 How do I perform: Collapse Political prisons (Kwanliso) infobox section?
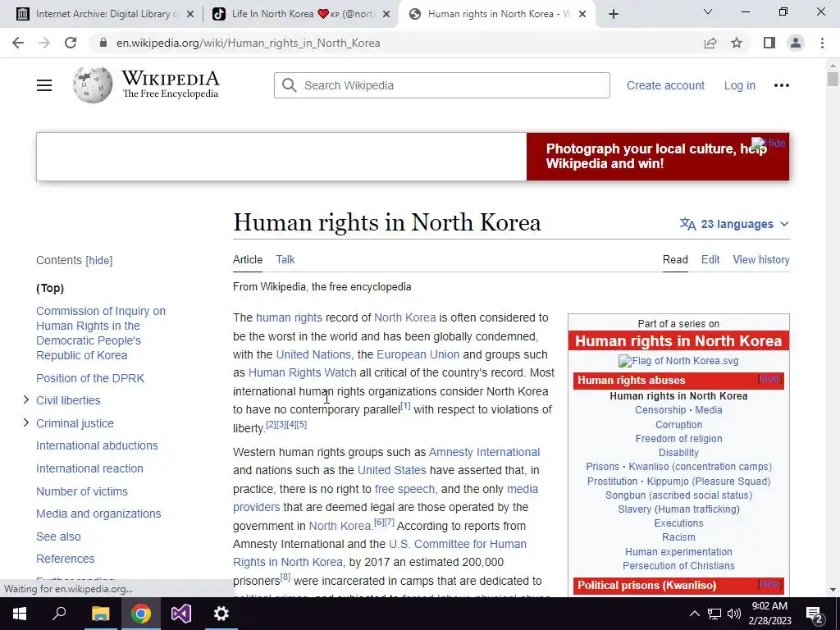(x=769, y=584)
